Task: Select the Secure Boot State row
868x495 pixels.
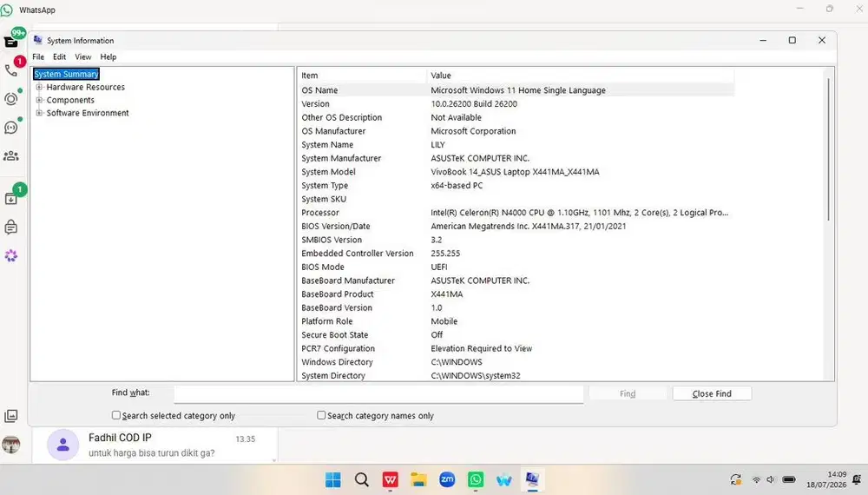Action: pyautogui.click(x=516, y=335)
